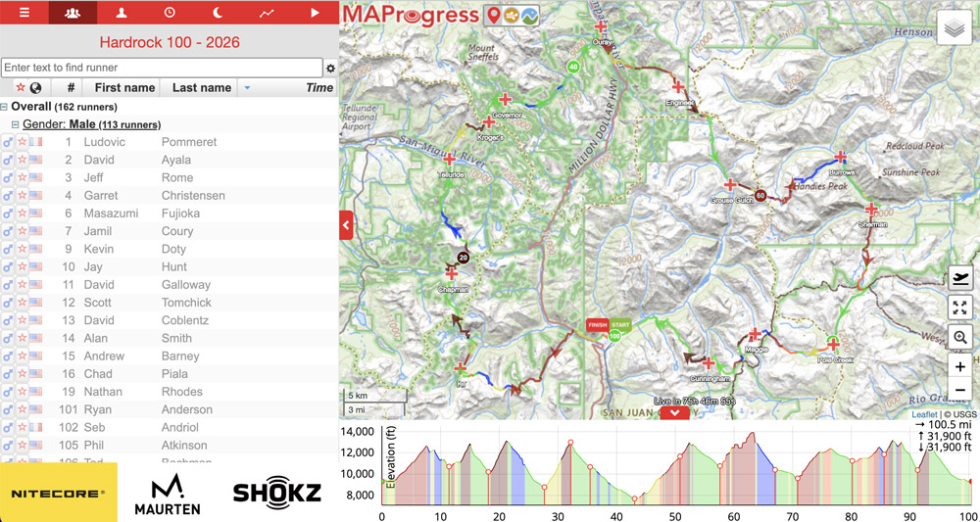Click the Cunningham aid station cross
This screenshot has height=522, width=980.
(709, 362)
